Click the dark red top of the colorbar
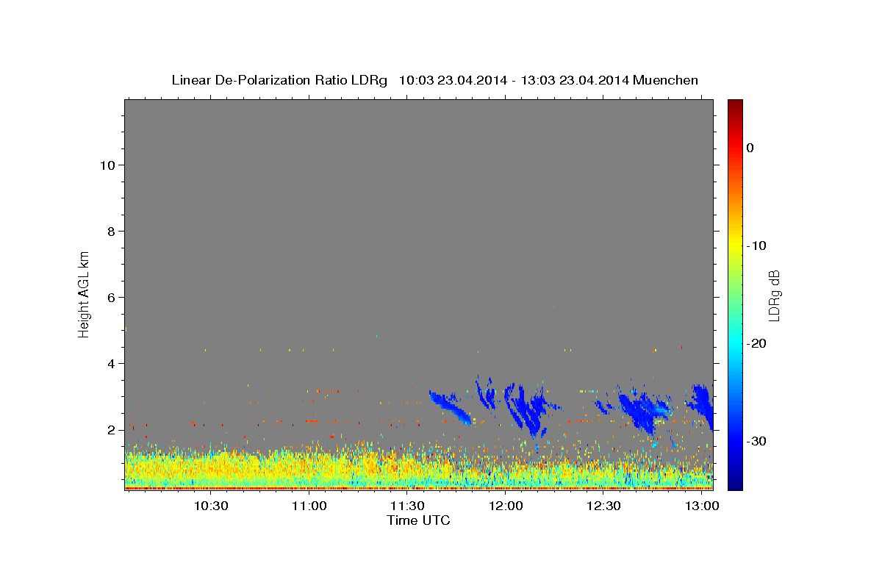Screen dimensions: 882x588 pos(735,104)
